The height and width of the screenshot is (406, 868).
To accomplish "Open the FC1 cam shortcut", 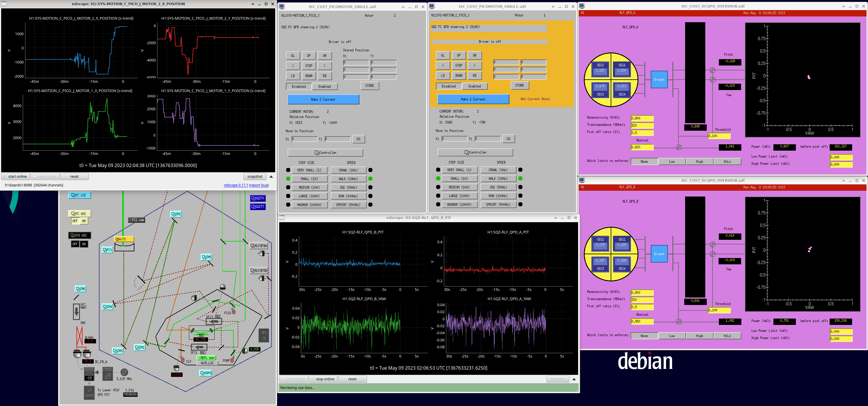I will (137, 220).
